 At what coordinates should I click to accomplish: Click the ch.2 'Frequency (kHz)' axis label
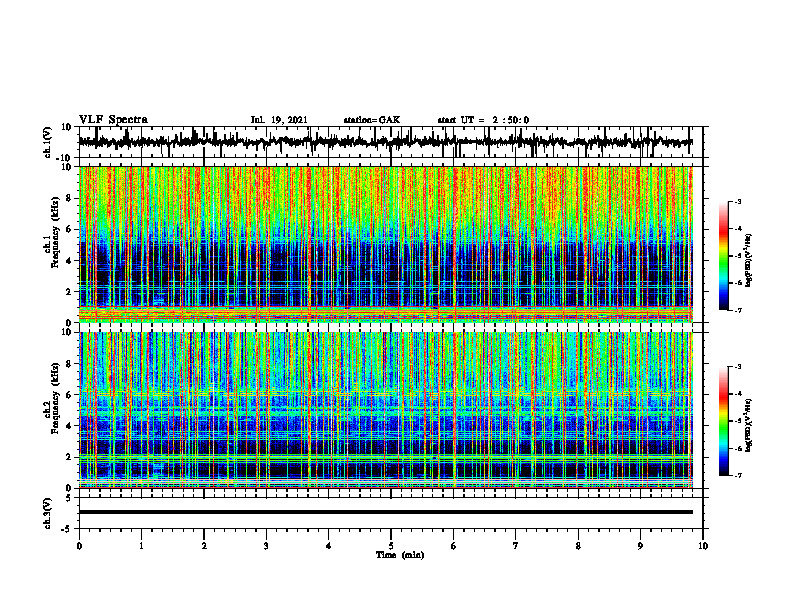pos(55,396)
